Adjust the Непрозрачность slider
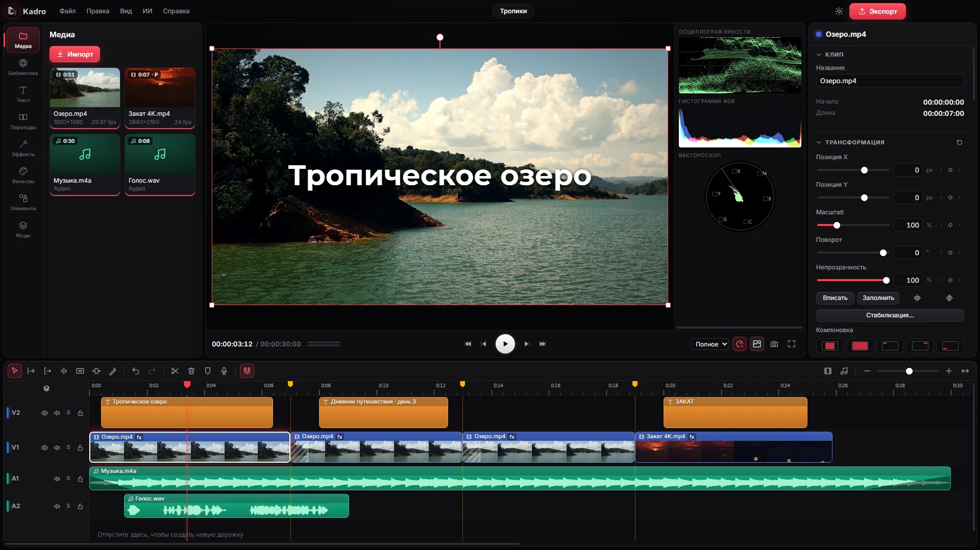This screenshot has height=550, width=980. 853,280
